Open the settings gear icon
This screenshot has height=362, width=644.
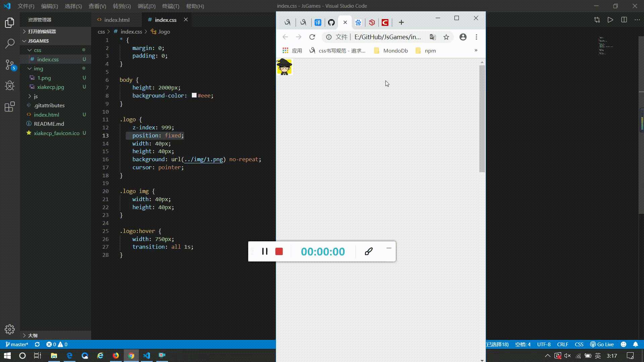[10, 329]
